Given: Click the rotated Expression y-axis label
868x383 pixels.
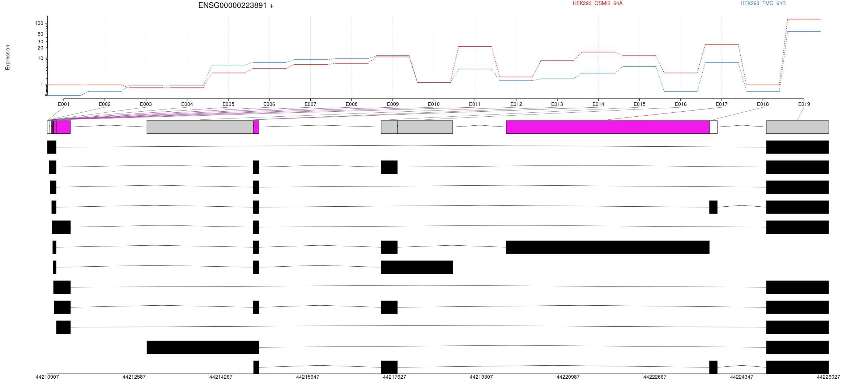Looking at the screenshot, I should 8,57.
